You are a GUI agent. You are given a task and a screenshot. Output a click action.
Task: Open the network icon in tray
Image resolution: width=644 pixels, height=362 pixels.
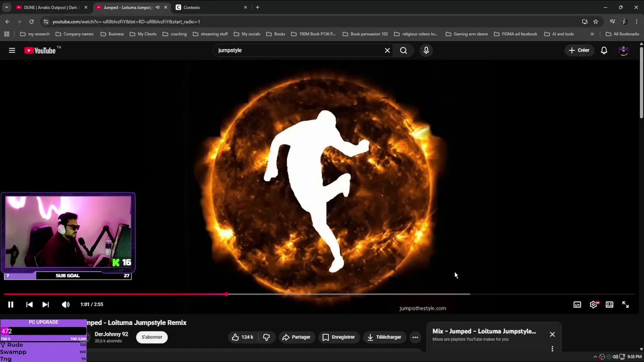pyautogui.click(x=622, y=356)
